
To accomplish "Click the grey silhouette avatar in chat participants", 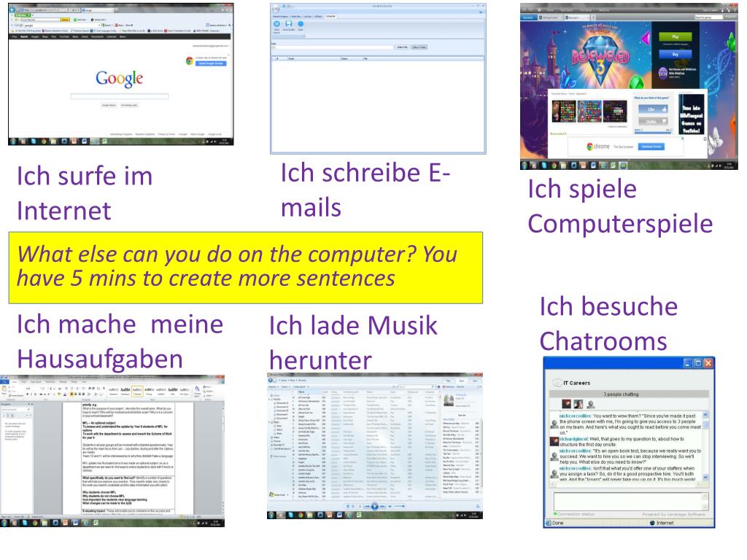I will pyautogui.click(x=591, y=404).
